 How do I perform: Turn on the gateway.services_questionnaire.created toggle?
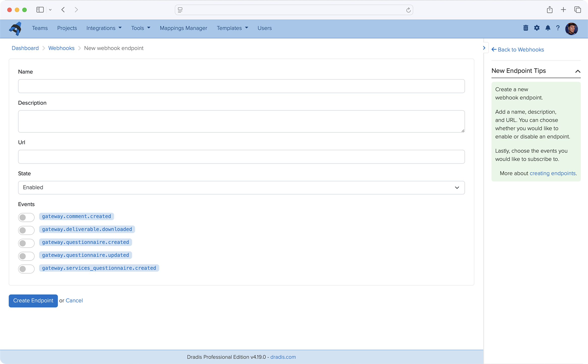point(26,269)
